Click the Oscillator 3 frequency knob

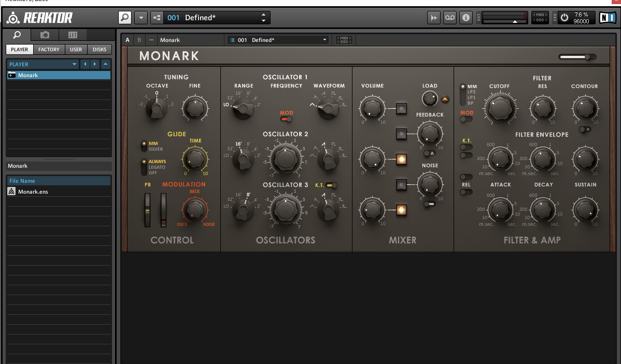click(x=286, y=209)
